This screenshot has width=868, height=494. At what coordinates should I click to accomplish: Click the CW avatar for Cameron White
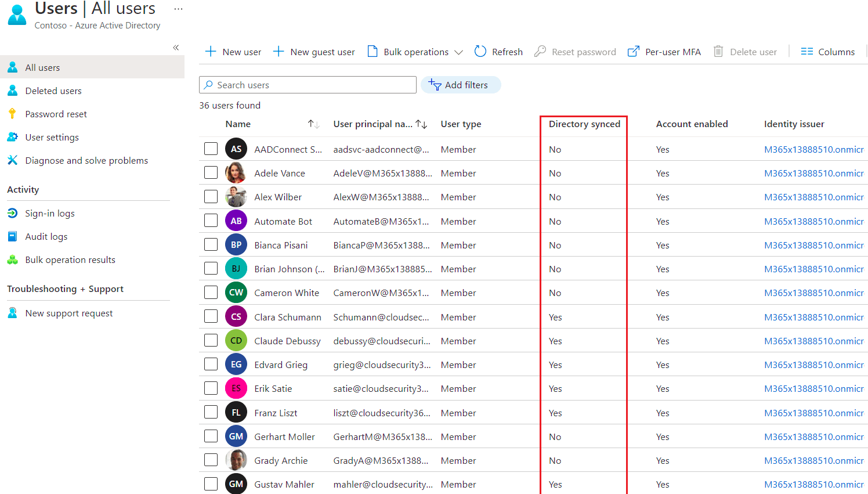click(x=236, y=293)
